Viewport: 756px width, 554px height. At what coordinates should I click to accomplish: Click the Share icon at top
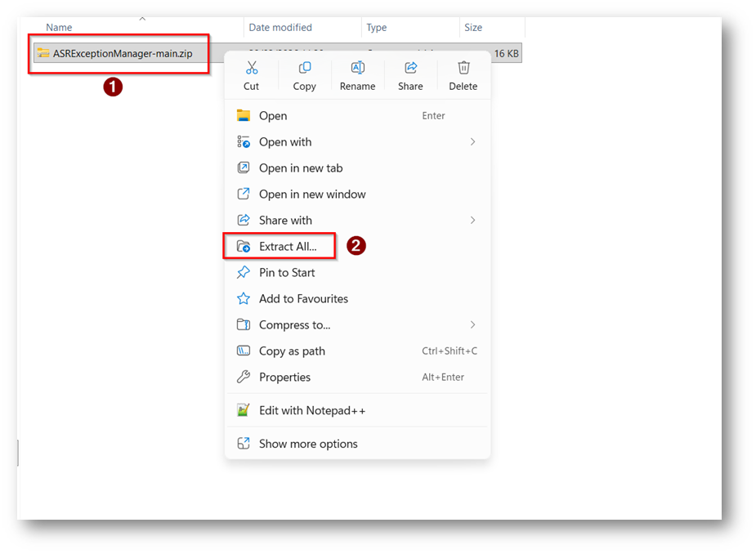(x=410, y=68)
